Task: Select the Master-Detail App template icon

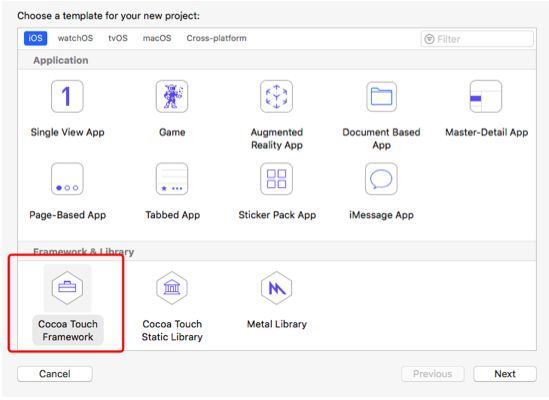Action: 486,96
